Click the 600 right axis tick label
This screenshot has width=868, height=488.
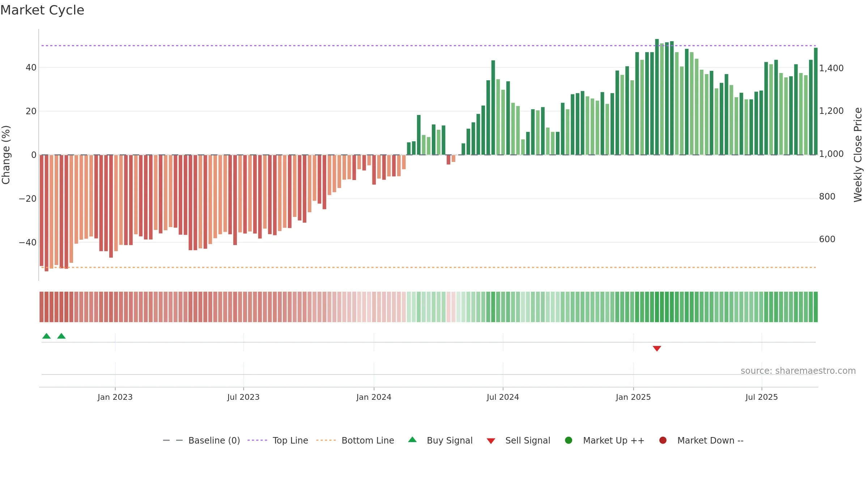pos(827,239)
